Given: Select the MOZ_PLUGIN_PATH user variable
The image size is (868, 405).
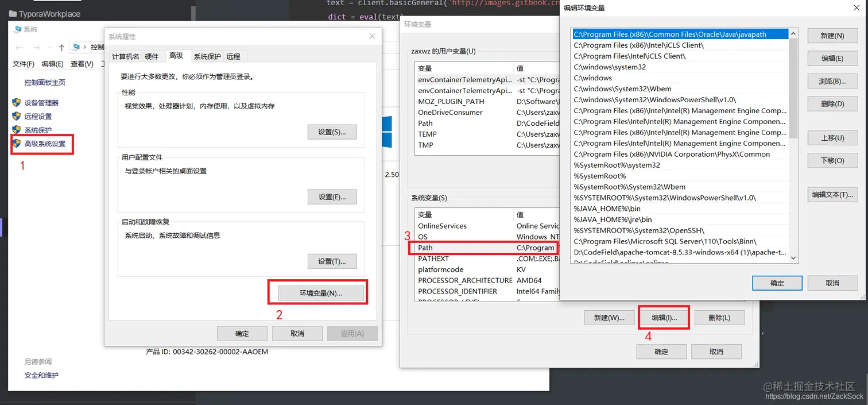Looking at the screenshot, I should [x=487, y=101].
